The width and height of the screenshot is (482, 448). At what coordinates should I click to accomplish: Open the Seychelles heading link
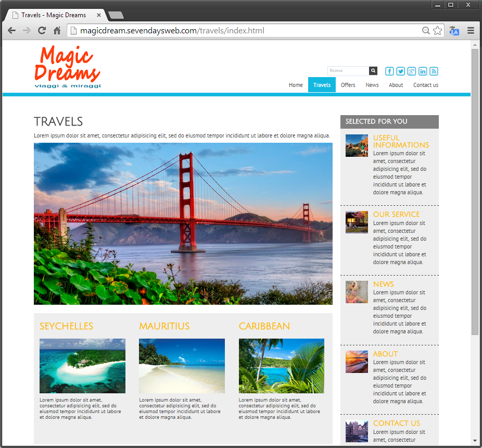coord(67,326)
